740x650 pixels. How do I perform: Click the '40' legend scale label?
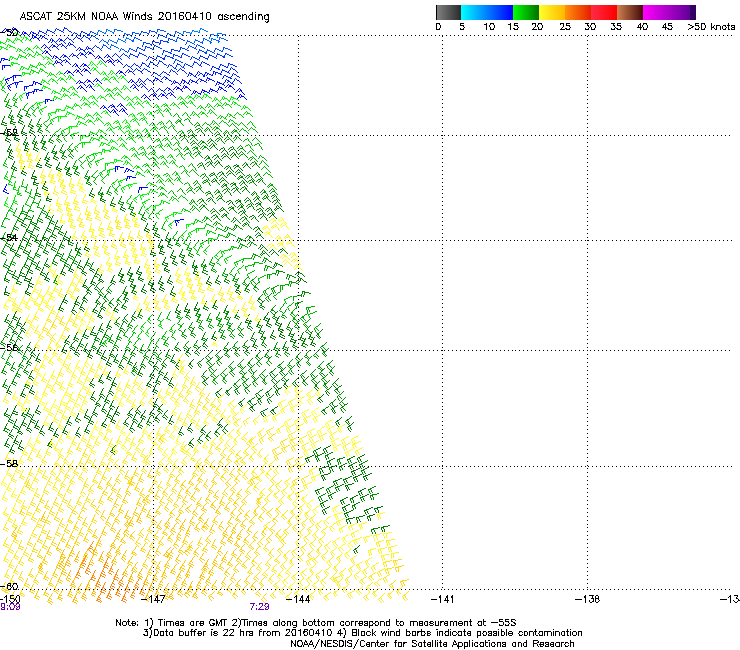(x=642, y=27)
